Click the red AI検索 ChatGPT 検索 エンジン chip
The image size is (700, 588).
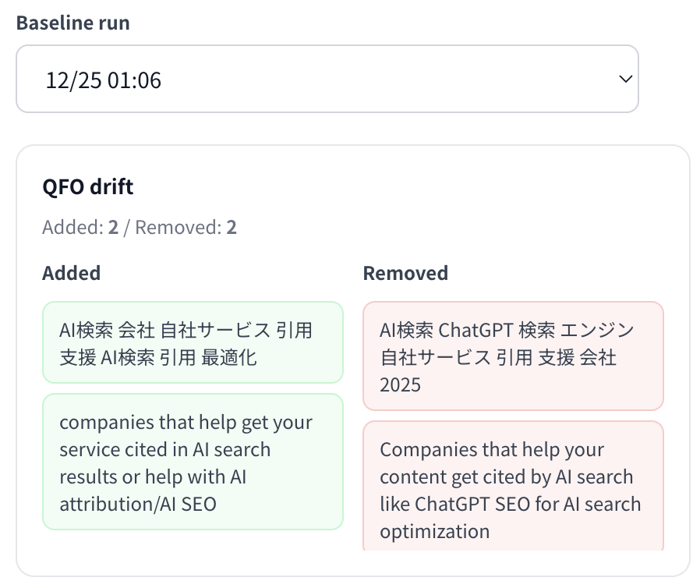513,356
